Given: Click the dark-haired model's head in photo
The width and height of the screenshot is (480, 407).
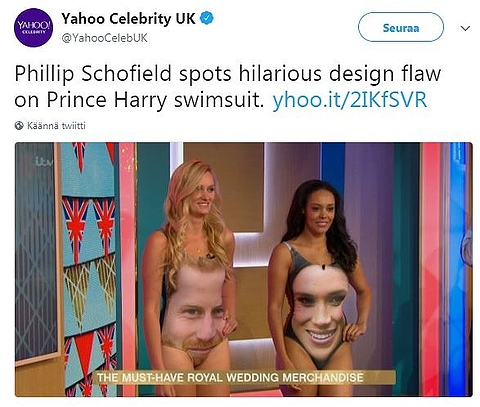Looking at the screenshot, I should point(318,209).
